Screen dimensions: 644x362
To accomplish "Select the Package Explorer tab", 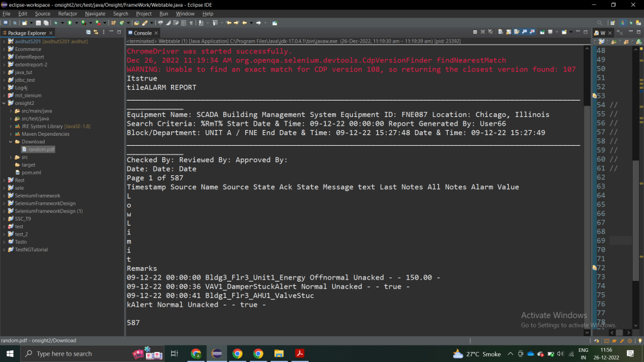I will click(x=26, y=33).
